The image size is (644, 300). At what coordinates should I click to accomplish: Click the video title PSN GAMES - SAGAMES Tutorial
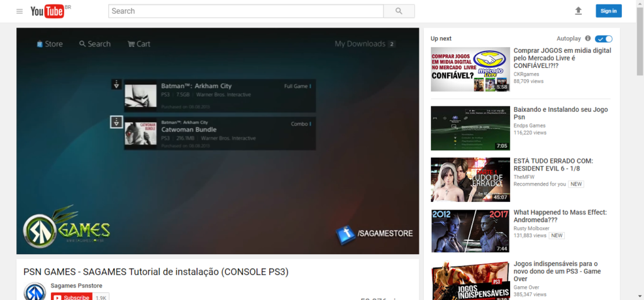[x=156, y=272]
